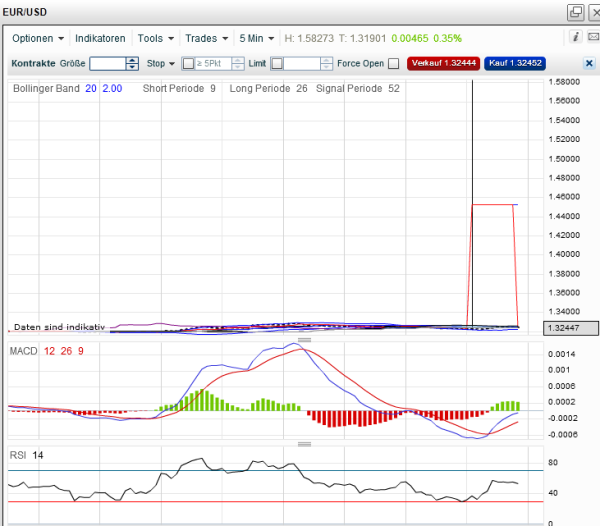Click the Bollinger Band label
The image size is (600, 526).
(46, 88)
